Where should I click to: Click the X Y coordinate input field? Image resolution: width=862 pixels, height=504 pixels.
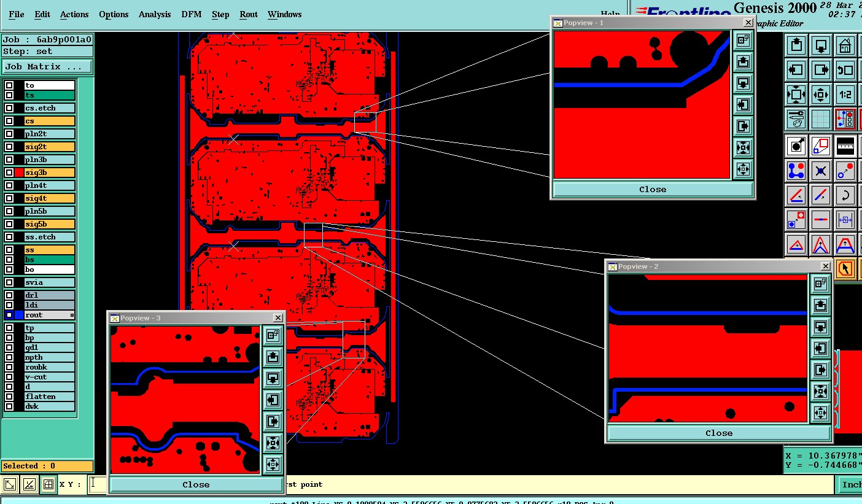coord(97,484)
